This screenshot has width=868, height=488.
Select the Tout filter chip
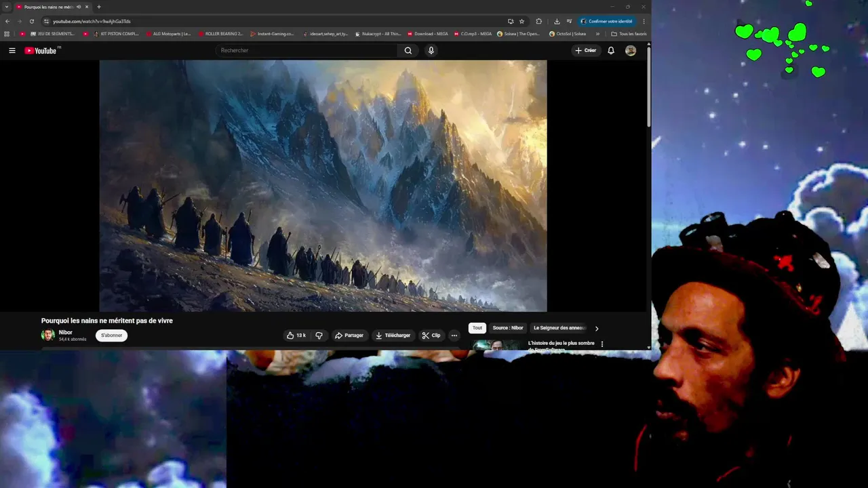pos(477,328)
